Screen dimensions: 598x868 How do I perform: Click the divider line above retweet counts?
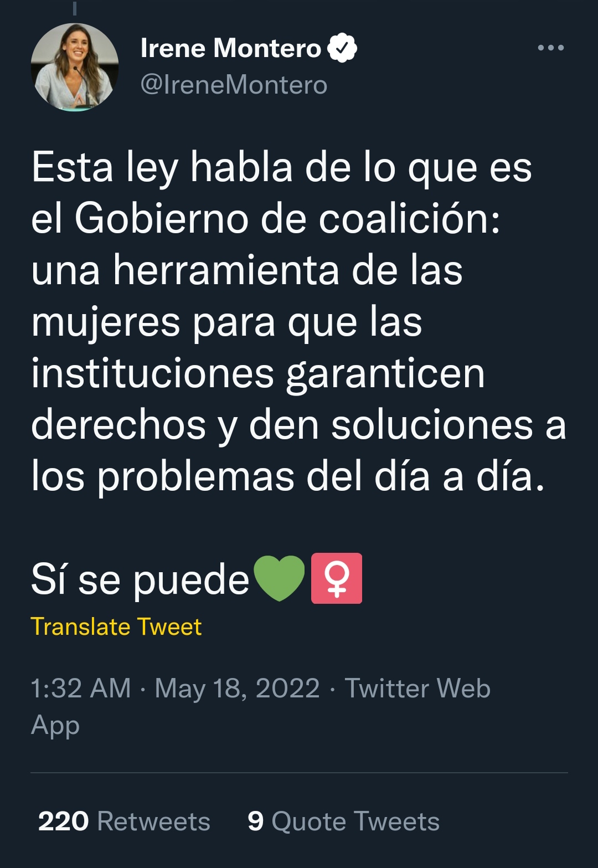(299, 773)
